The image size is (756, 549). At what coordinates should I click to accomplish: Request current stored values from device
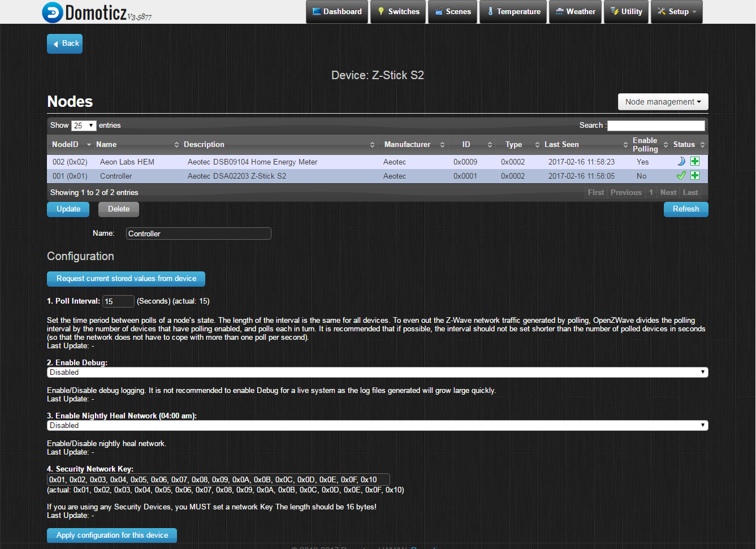pos(126,279)
